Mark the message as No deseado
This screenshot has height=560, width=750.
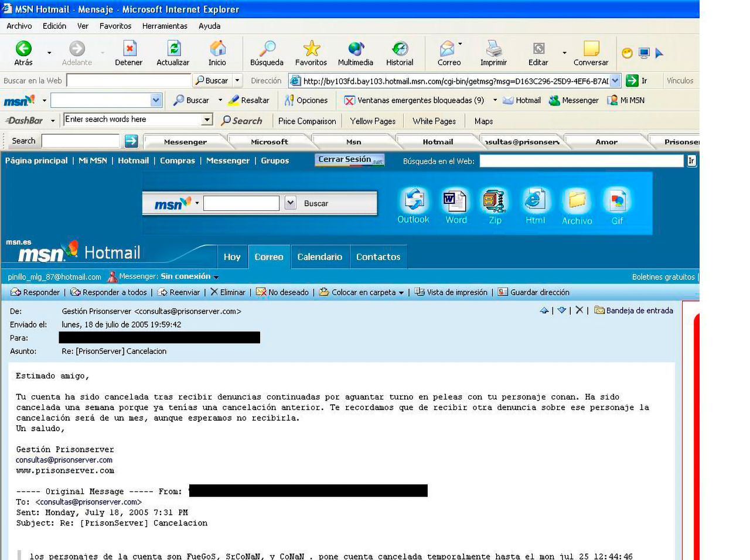(x=282, y=292)
